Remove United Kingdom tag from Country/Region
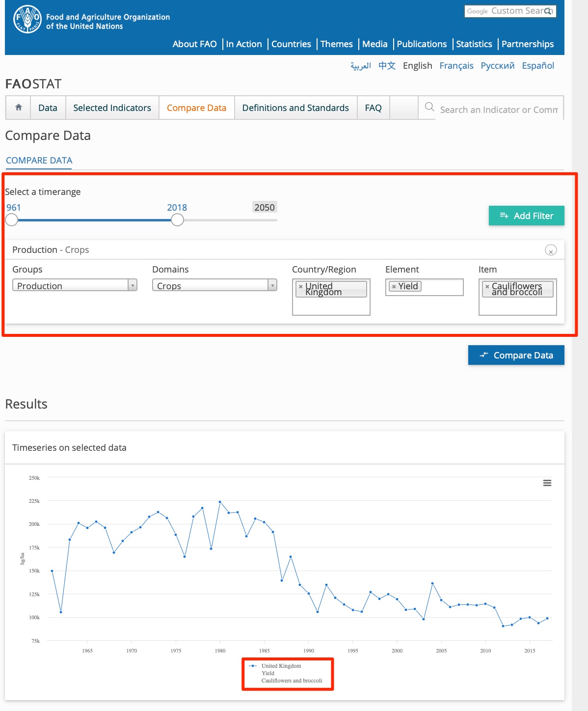 pos(301,287)
